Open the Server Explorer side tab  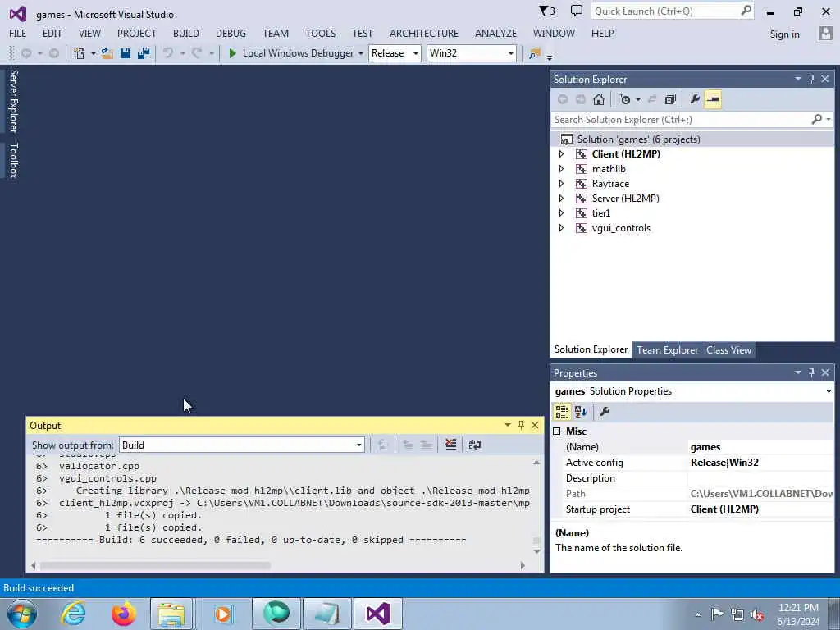13,101
